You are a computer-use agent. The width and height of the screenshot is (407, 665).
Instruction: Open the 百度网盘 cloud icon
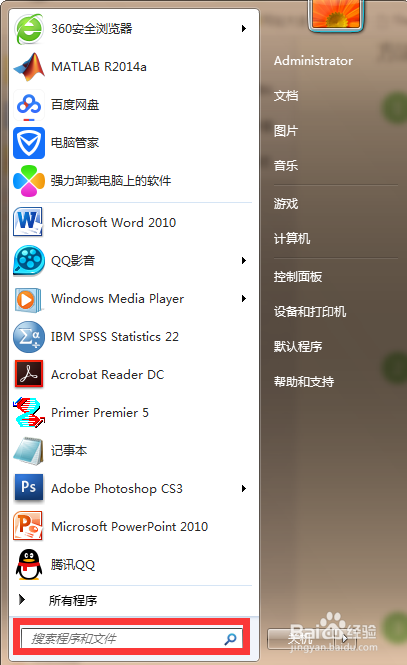(29, 105)
